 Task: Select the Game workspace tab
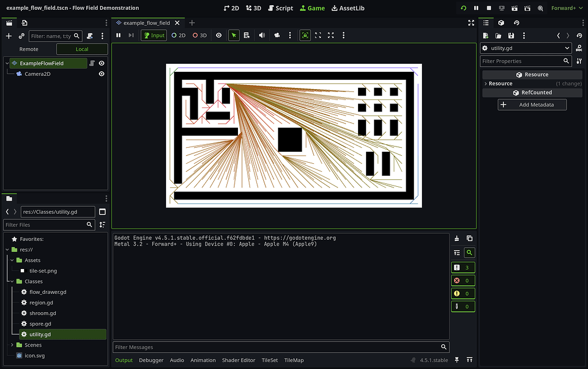point(312,8)
